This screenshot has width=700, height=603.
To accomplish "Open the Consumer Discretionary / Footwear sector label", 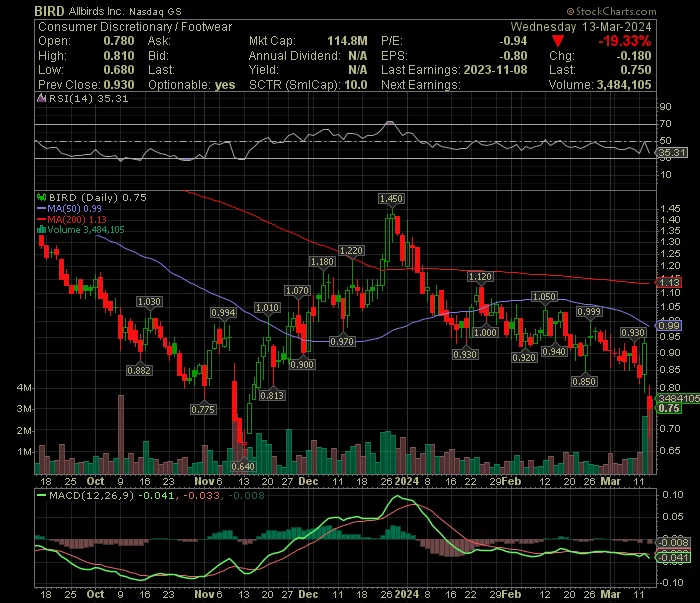I will pyautogui.click(x=135, y=27).
